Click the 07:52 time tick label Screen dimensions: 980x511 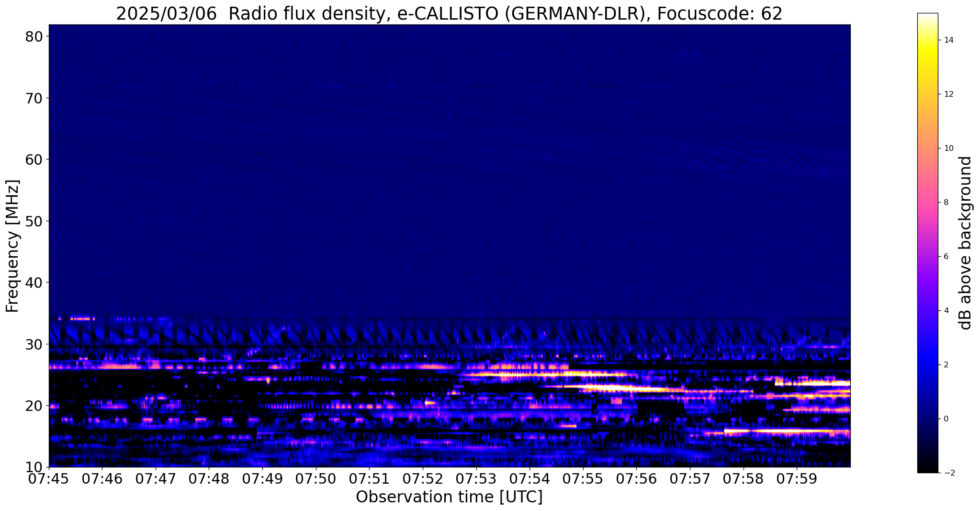pyautogui.click(x=423, y=479)
